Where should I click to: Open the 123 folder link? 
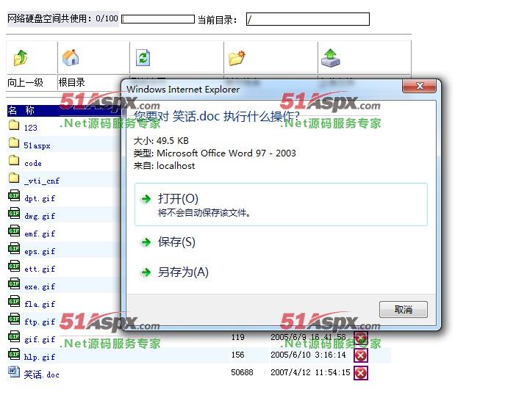(31, 128)
